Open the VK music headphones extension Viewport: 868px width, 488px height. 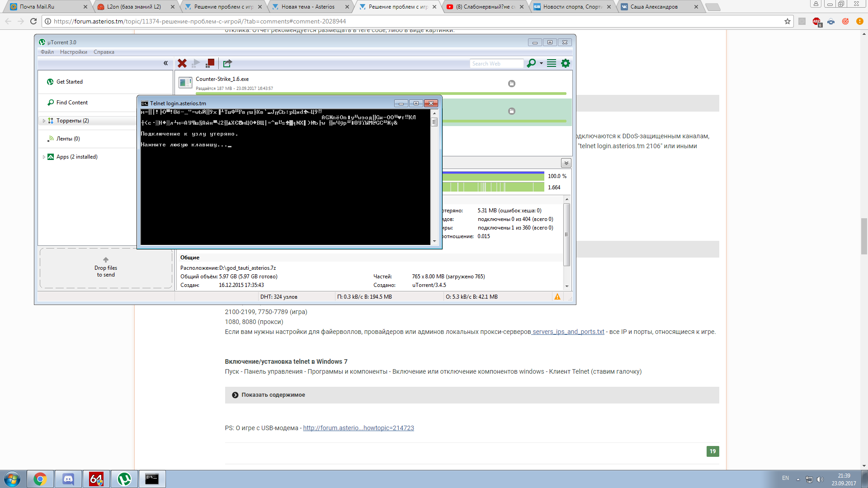(831, 21)
